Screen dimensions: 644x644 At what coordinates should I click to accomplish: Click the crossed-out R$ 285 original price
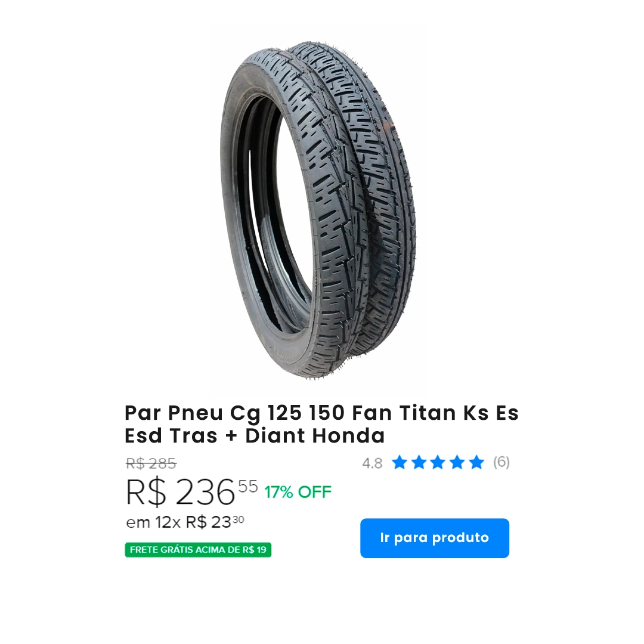[151, 464]
